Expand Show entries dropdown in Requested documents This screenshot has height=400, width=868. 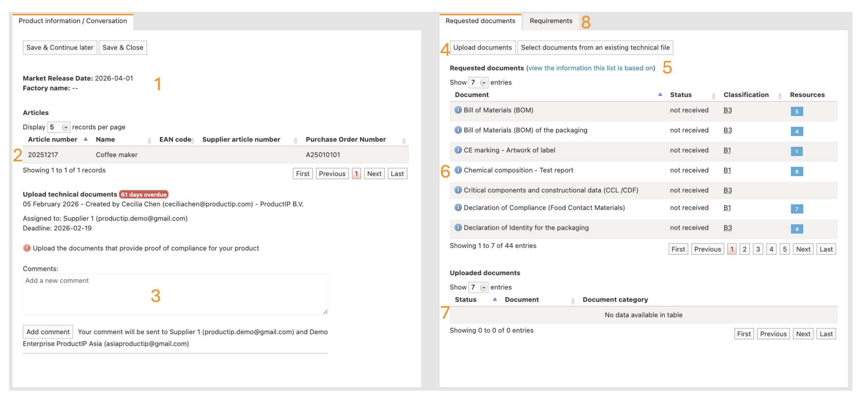tap(478, 83)
